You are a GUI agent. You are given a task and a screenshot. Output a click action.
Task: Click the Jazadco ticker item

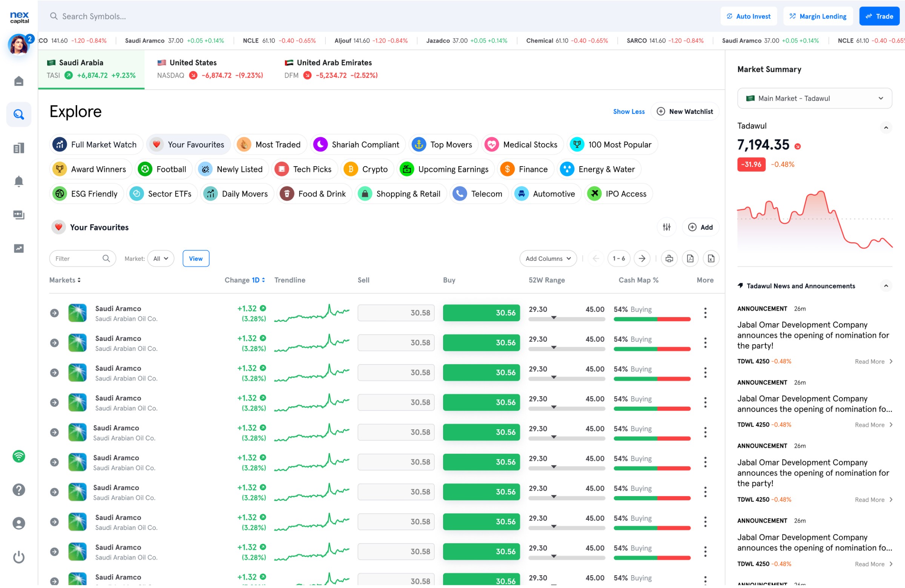pos(466,41)
